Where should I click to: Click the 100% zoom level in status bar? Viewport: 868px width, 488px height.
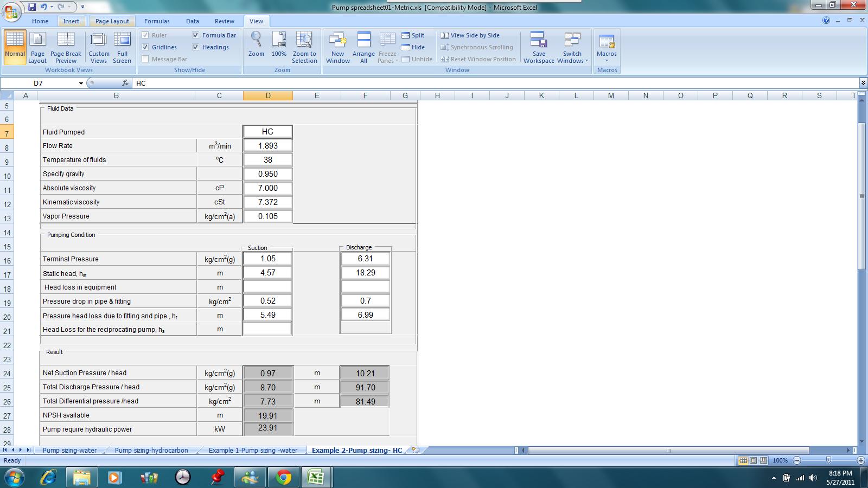[x=780, y=460]
